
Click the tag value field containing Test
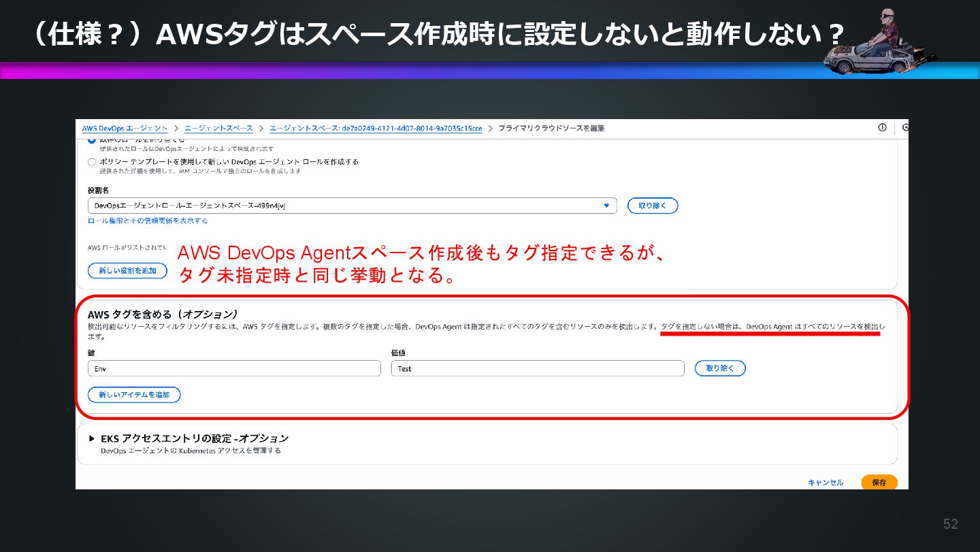[x=538, y=368]
